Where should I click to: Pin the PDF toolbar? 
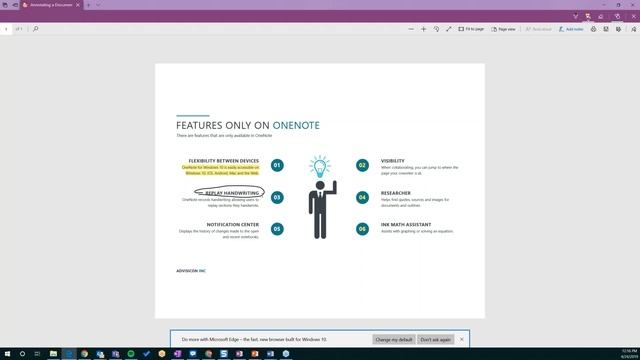pyautogui.click(x=633, y=29)
